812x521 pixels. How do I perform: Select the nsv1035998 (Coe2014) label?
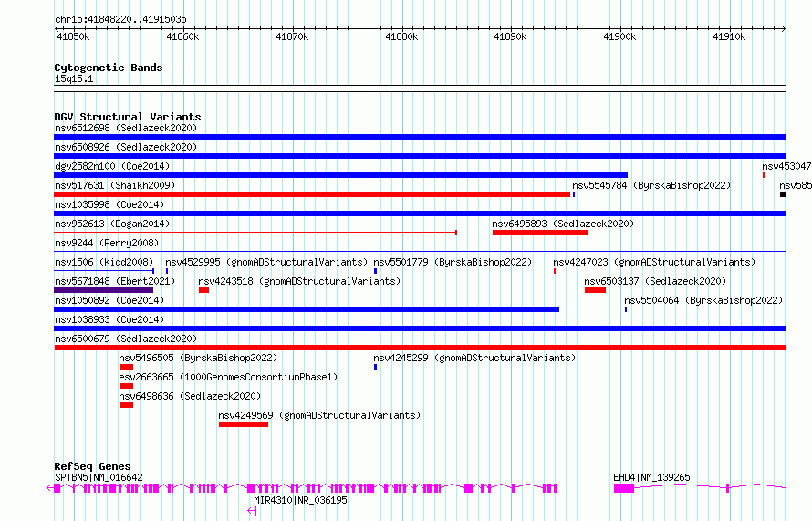(x=109, y=204)
